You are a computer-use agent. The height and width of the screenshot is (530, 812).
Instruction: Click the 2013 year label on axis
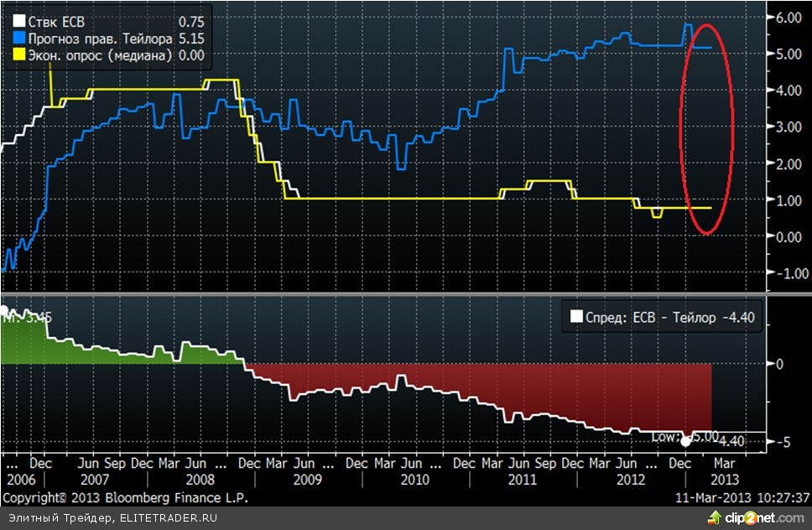coord(725,480)
